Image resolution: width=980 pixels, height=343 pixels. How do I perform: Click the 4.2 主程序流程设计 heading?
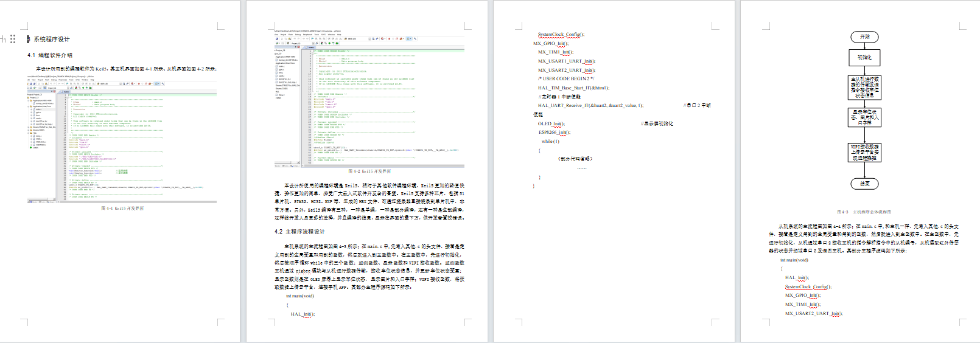click(x=299, y=232)
